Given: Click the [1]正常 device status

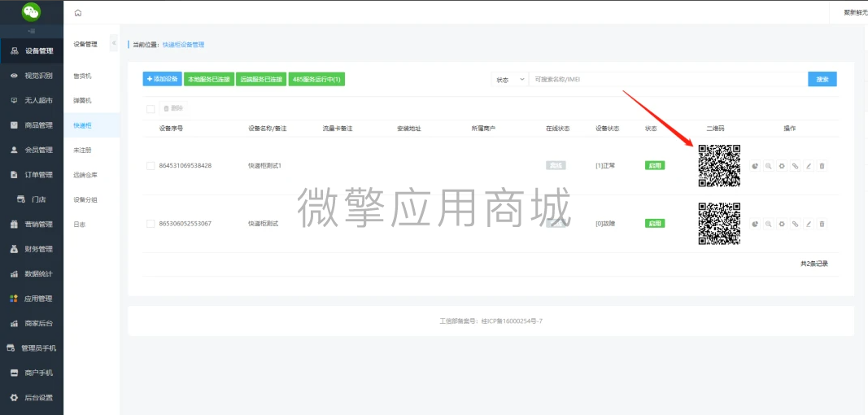Looking at the screenshot, I should click(x=607, y=166).
